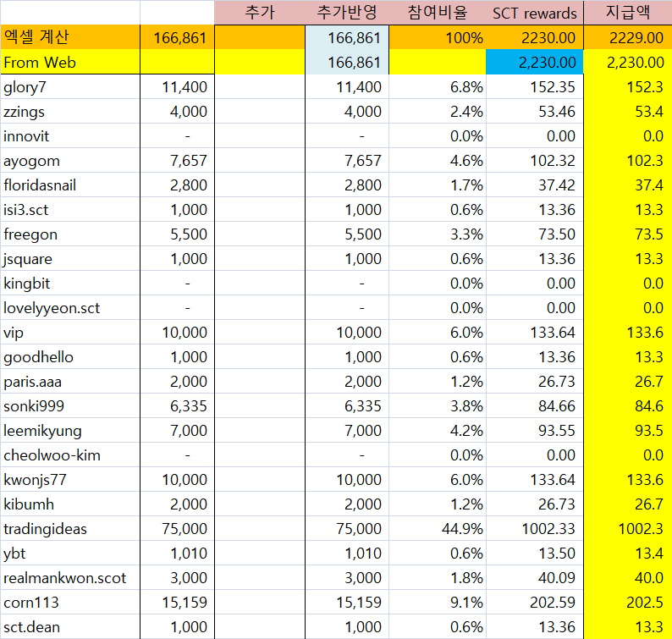Select floridasnail's 37.4 payment cell
This screenshot has width=672, height=639.
coord(628,185)
